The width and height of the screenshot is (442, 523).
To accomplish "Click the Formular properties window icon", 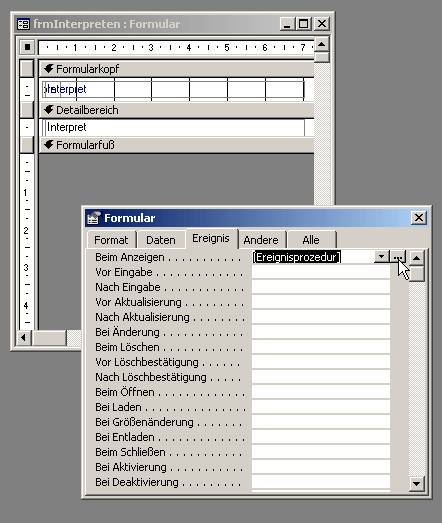I will pos(94,218).
